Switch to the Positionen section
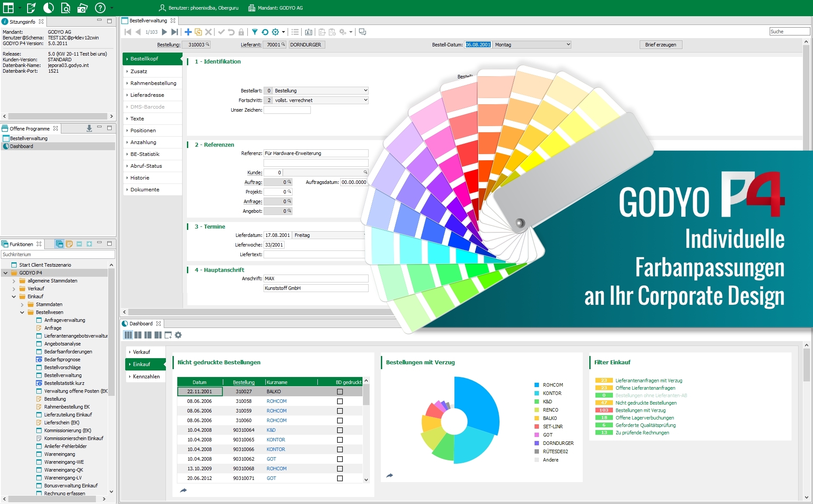The width and height of the screenshot is (813, 504). pyautogui.click(x=143, y=130)
